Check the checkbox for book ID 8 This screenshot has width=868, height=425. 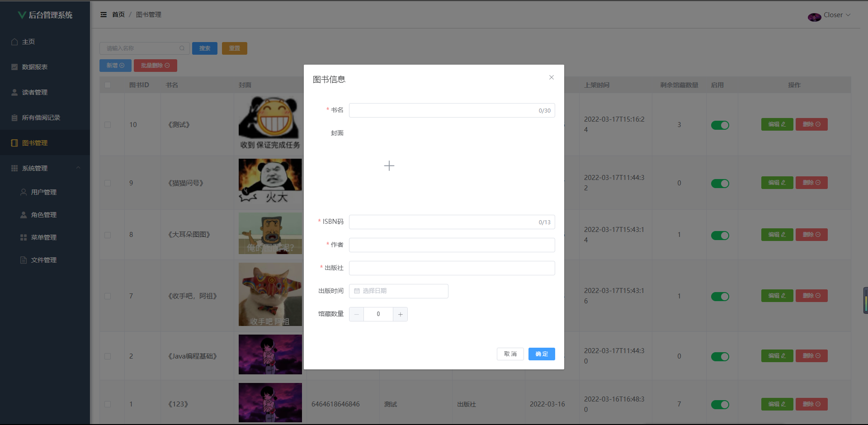pos(108,235)
